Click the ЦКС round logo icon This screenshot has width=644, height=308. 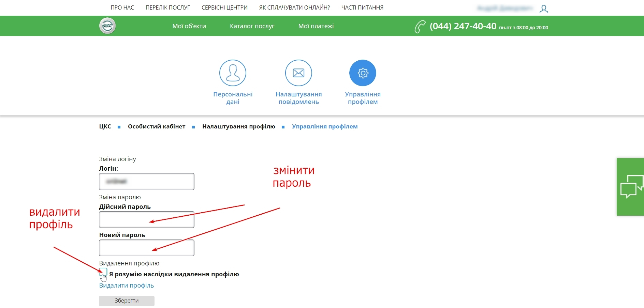[107, 26]
